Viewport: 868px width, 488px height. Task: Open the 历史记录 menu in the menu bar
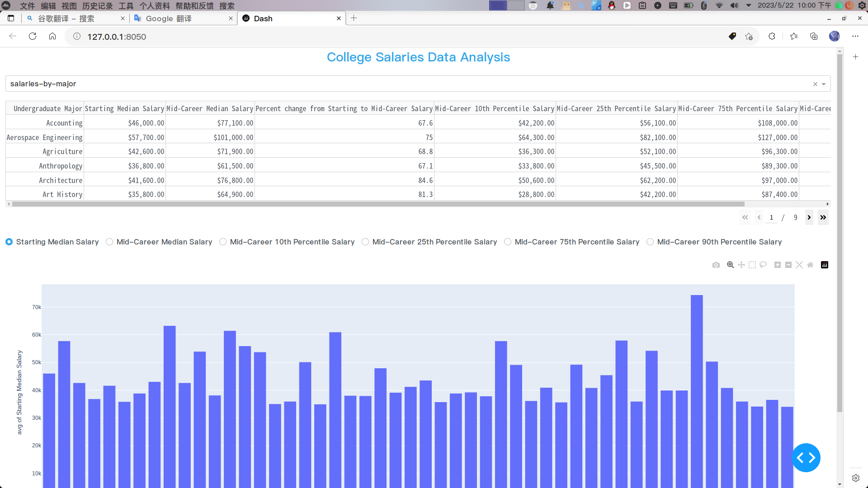pos(97,5)
